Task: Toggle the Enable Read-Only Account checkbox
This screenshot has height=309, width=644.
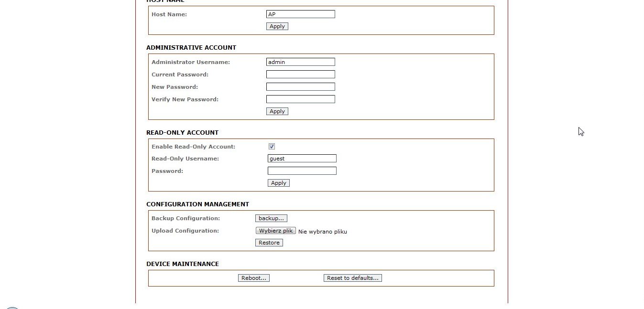Action: (272, 147)
